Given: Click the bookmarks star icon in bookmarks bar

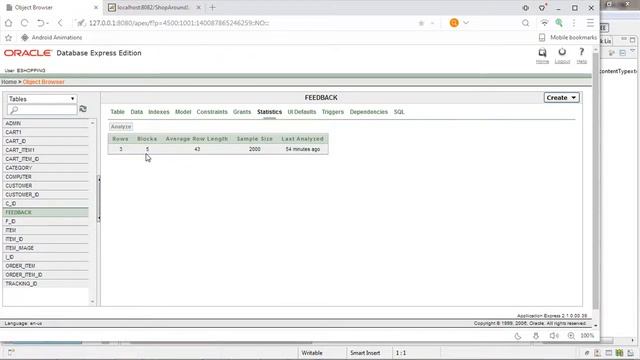Looking at the screenshot, I should pyautogui.click(x=8, y=38).
